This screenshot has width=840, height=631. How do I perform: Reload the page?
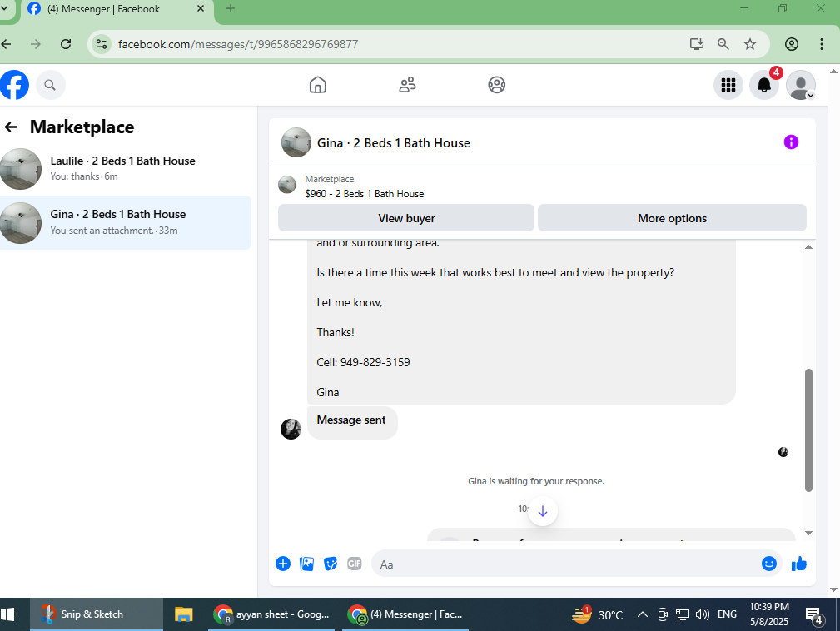pos(66,44)
